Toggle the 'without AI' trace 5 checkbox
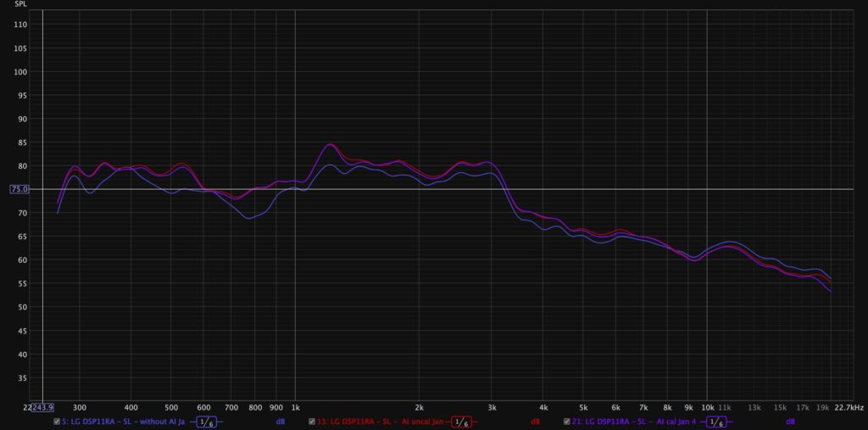This screenshot has width=868, height=430. tap(57, 422)
